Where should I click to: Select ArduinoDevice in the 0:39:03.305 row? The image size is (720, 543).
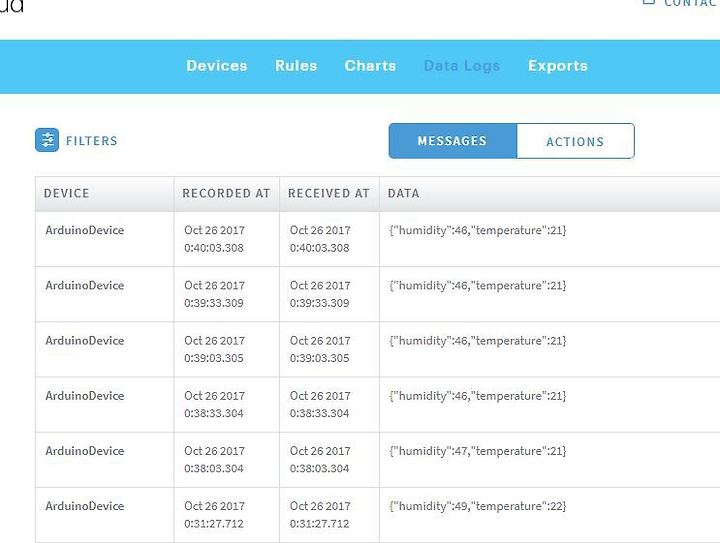click(x=84, y=341)
